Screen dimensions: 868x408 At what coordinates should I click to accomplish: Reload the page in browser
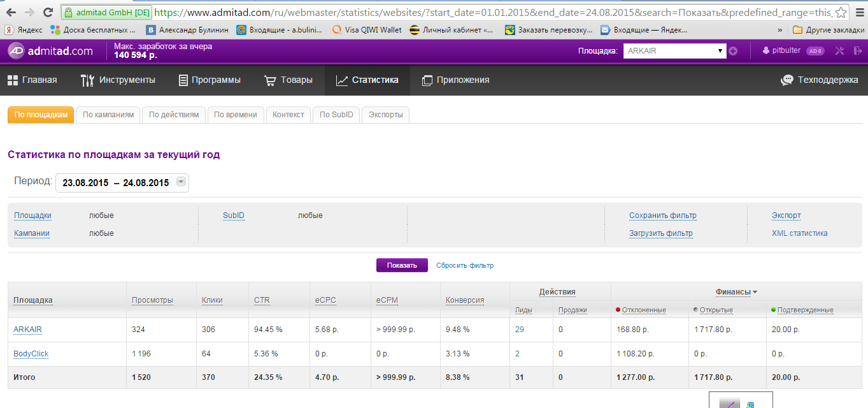[x=48, y=12]
